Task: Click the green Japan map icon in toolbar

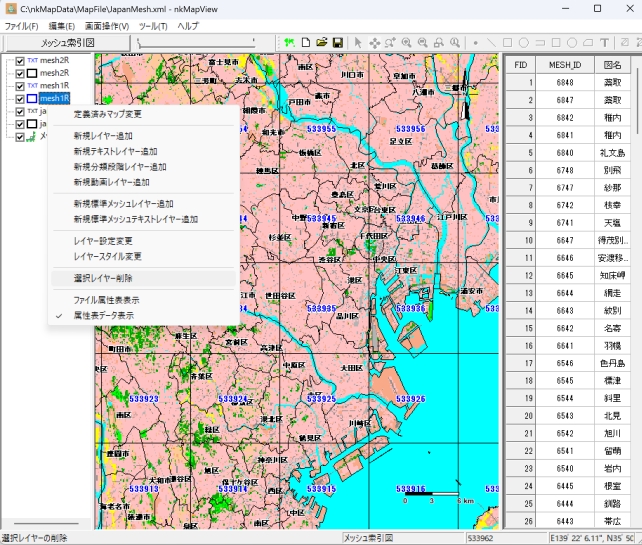Action: point(289,43)
